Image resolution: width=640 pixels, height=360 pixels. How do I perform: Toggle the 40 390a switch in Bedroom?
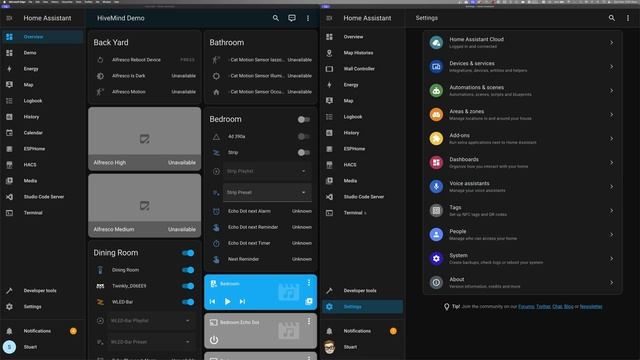[303, 136]
